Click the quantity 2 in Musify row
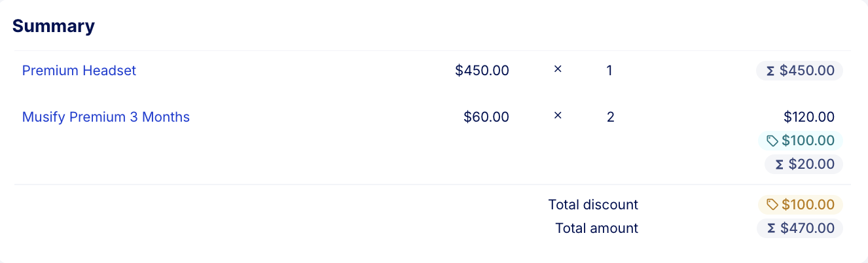Image resolution: width=868 pixels, height=263 pixels. point(610,117)
